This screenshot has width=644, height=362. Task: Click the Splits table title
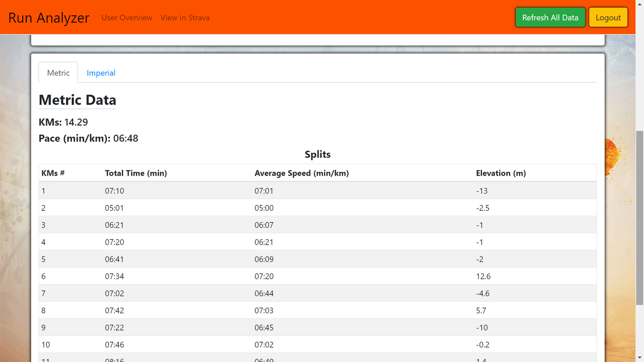(x=318, y=154)
